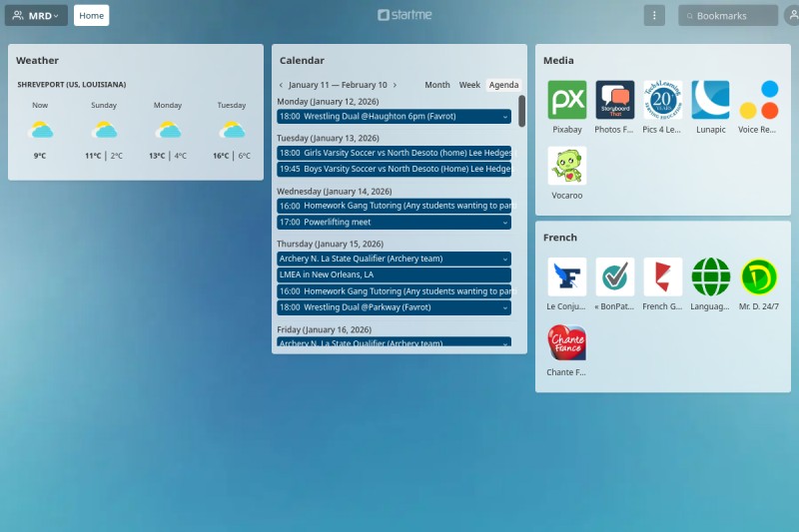
Task: Switch calendar to Month view
Action: pos(437,86)
